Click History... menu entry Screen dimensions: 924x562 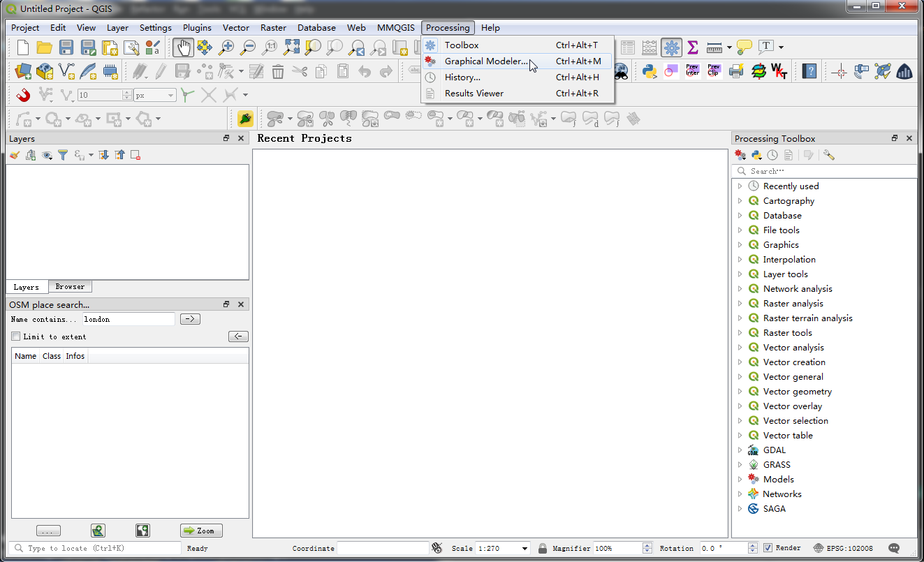point(518,77)
